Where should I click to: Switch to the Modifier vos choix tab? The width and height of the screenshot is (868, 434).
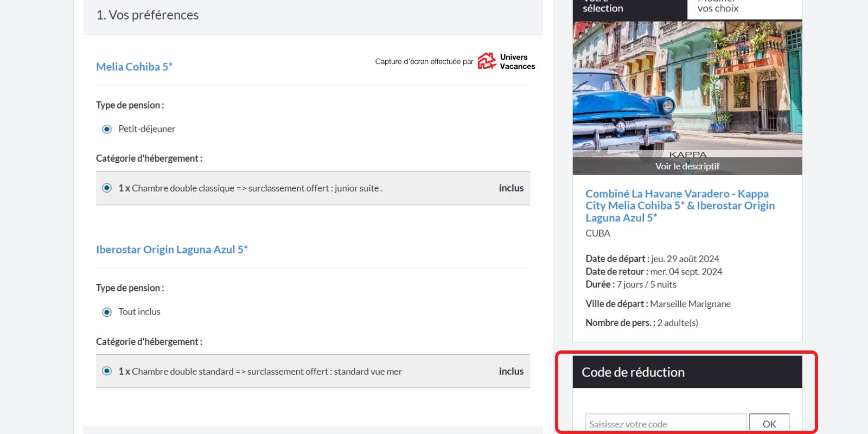[744, 8]
